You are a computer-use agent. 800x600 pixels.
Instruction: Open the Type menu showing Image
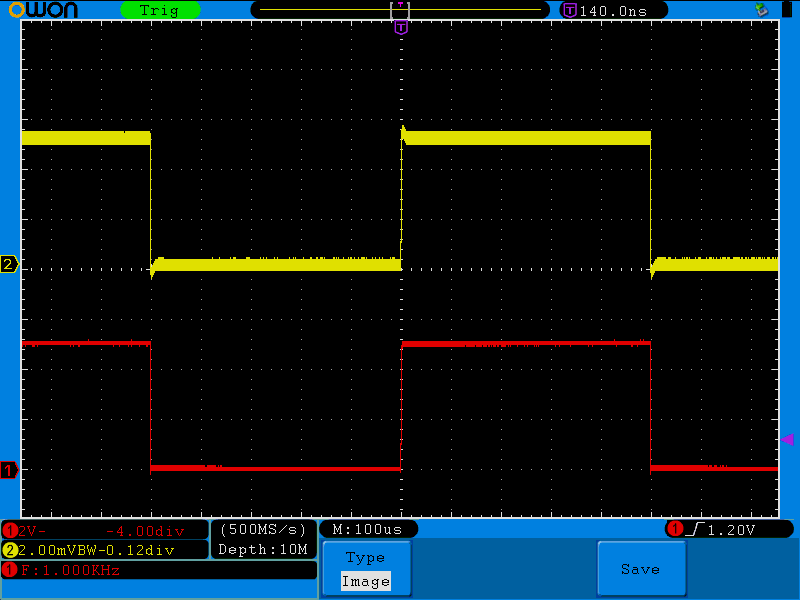(x=365, y=570)
